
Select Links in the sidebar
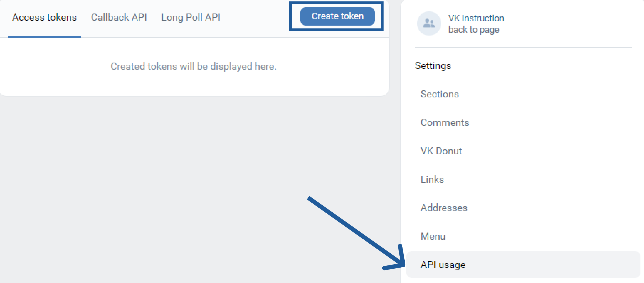432,179
